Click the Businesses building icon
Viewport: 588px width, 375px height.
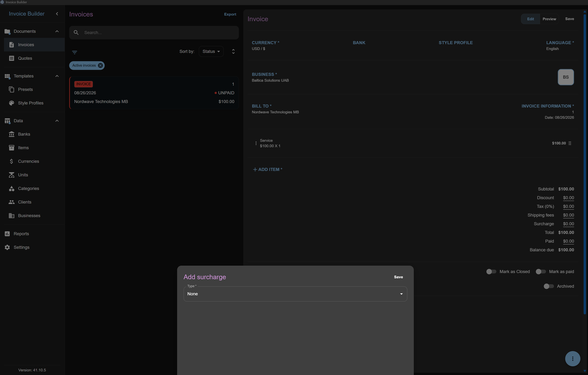[x=11, y=216]
